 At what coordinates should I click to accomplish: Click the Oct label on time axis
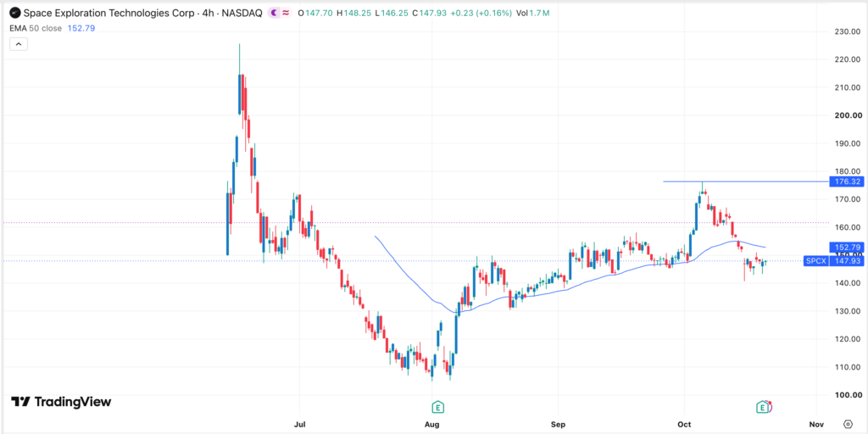pyautogui.click(x=684, y=424)
